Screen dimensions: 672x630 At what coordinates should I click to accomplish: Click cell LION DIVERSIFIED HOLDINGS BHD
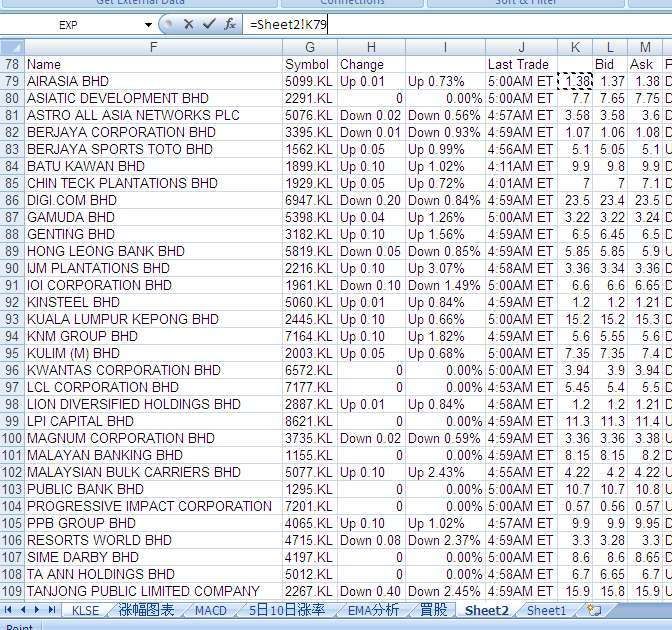coord(153,404)
